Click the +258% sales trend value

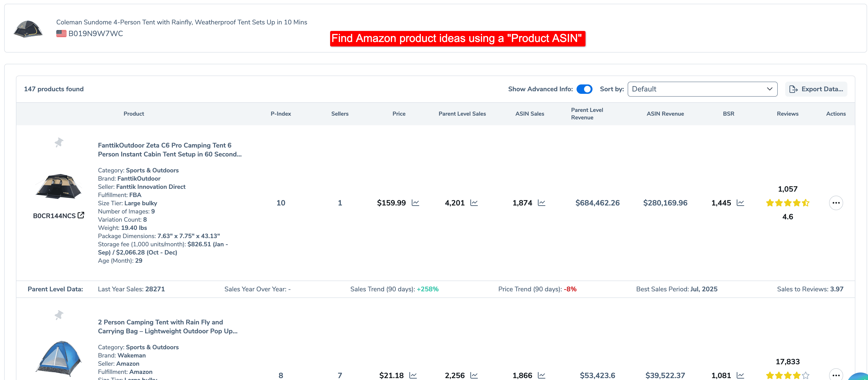428,289
